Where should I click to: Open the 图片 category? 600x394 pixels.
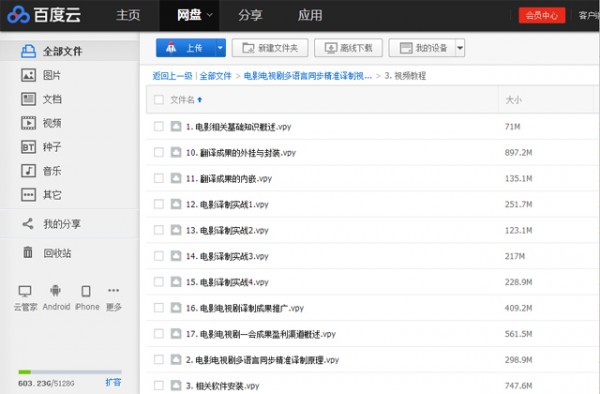click(x=41, y=75)
